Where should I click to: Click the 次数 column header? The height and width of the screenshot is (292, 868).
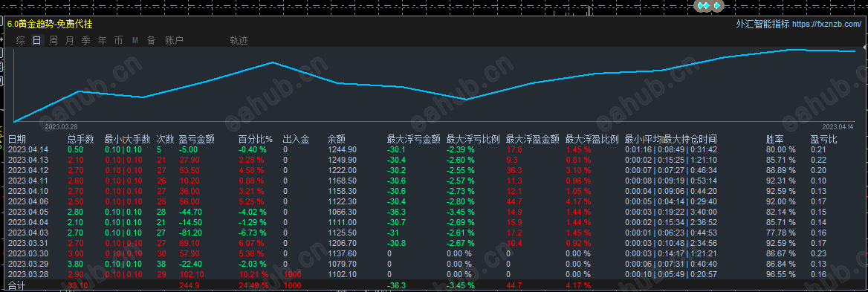[166, 140]
